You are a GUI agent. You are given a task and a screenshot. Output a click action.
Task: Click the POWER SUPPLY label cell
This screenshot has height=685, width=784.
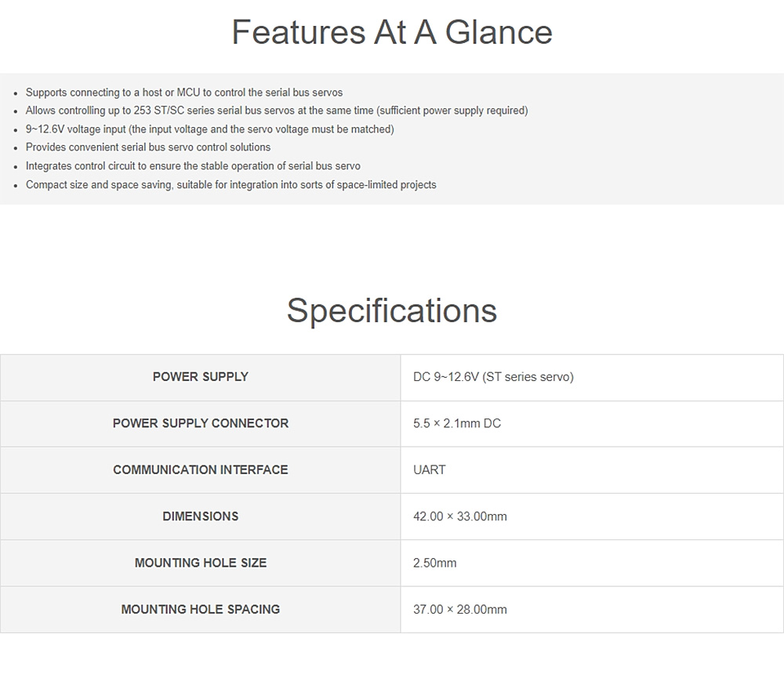(201, 377)
